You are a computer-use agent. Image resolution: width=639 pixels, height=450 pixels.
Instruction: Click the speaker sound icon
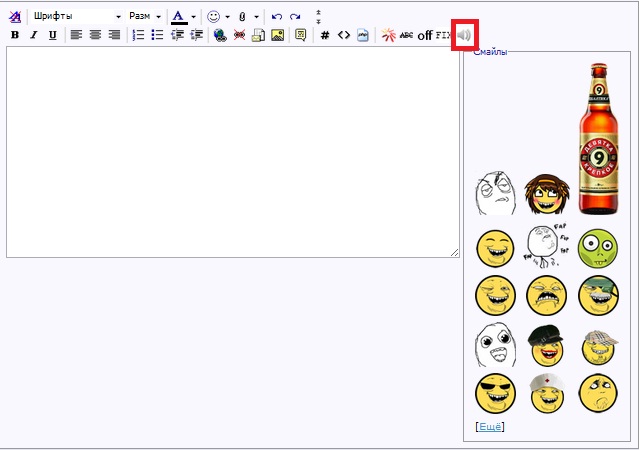(x=464, y=35)
